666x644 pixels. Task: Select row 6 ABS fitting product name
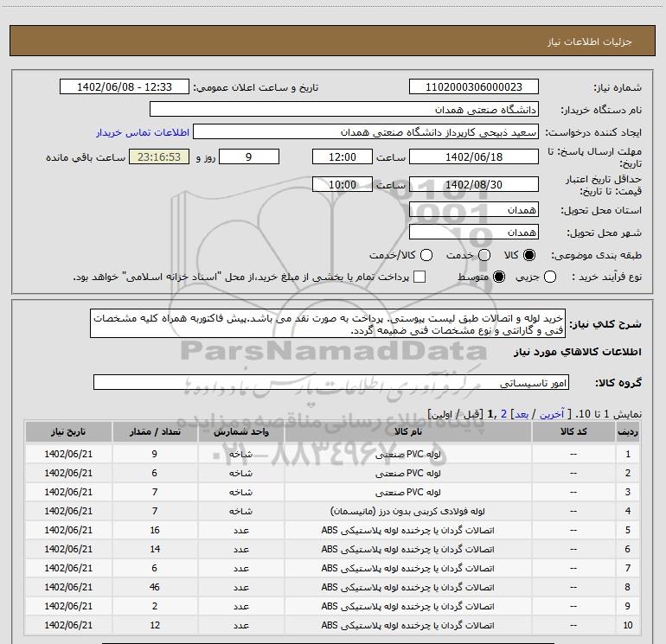[x=407, y=549]
